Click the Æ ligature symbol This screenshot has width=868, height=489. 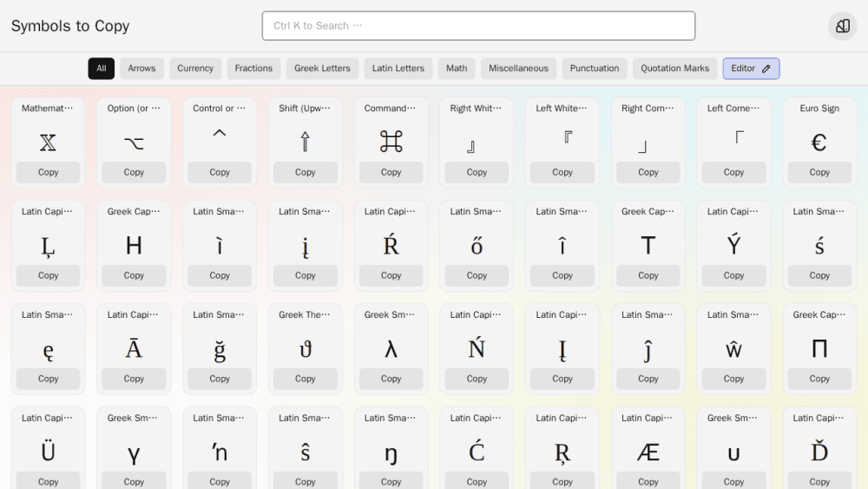[x=648, y=453]
